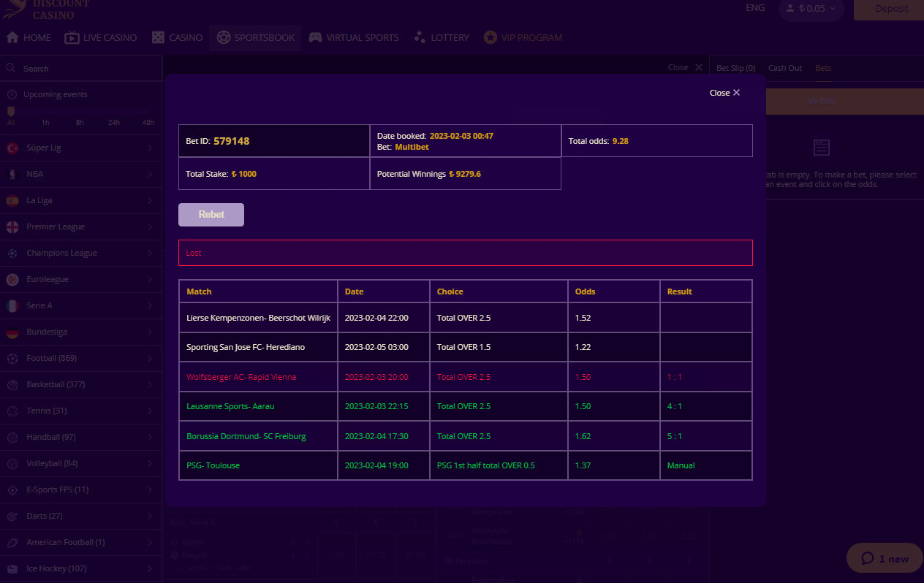Click the red Lost status bar

(466, 253)
